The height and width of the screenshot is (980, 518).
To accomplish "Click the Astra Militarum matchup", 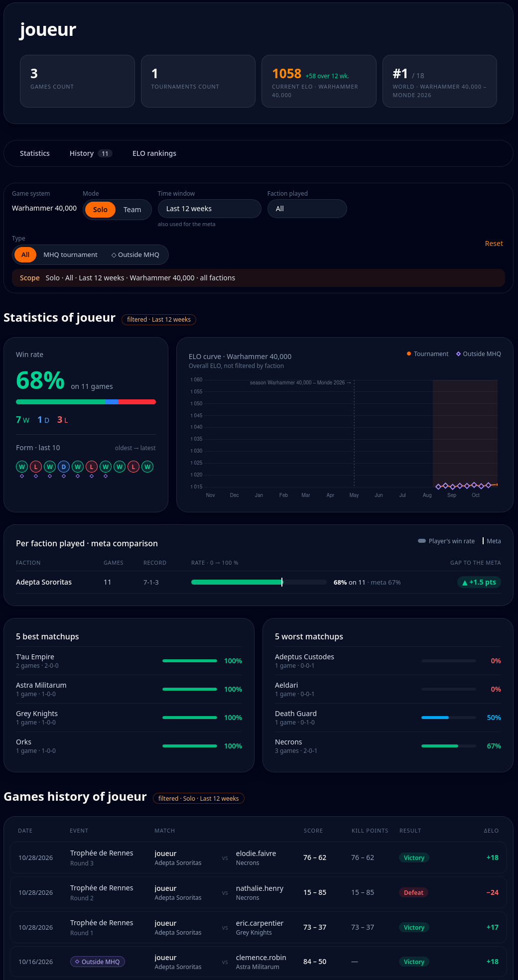I will point(129,689).
